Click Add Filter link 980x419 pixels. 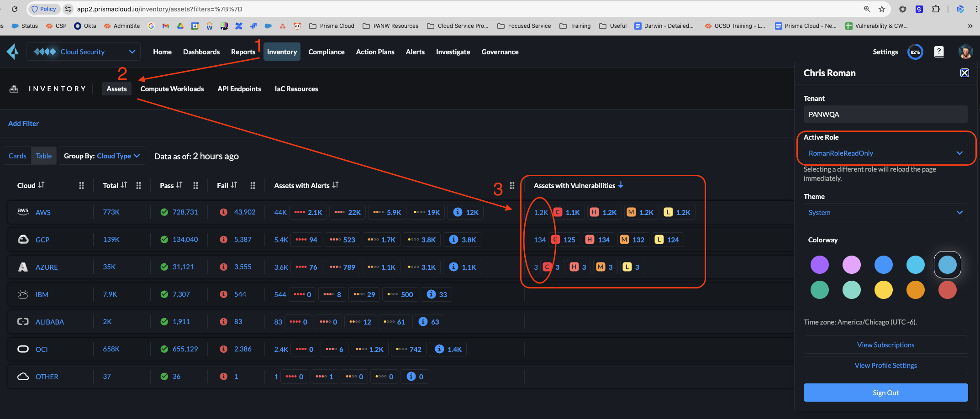tap(23, 123)
